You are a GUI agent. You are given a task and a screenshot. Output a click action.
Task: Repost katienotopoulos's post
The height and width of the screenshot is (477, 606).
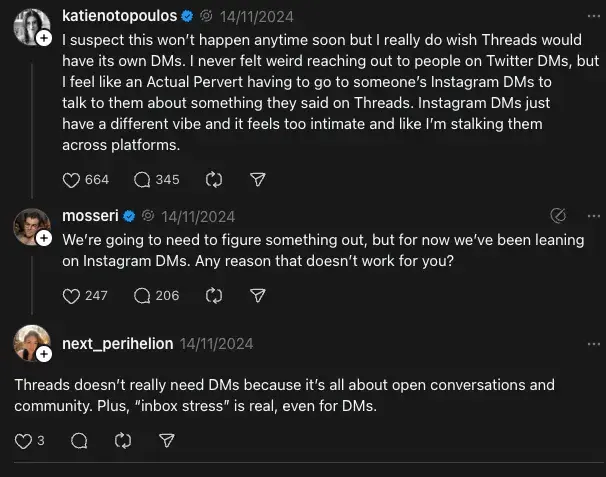click(213, 180)
